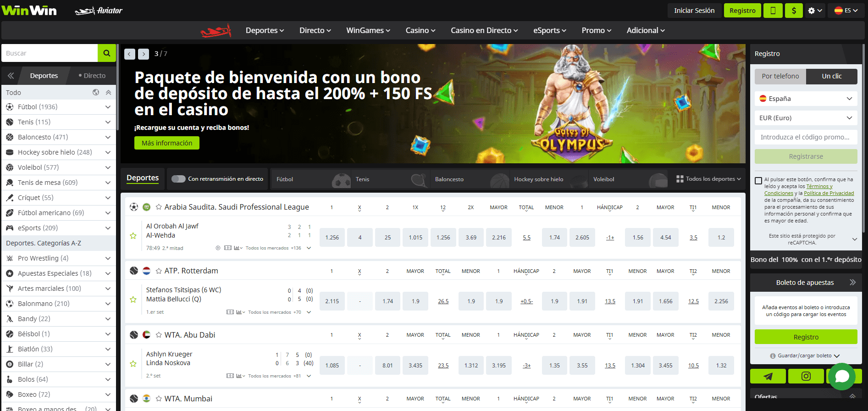Go to previous banner slide
Image resolution: width=868 pixels, height=411 pixels.
pyautogui.click(x=130, y=54)
